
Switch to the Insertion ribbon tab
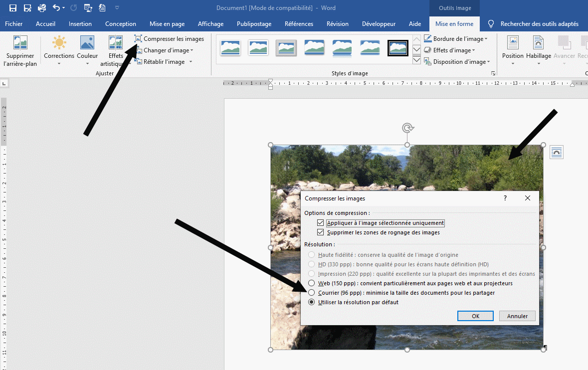pos(80,24)
